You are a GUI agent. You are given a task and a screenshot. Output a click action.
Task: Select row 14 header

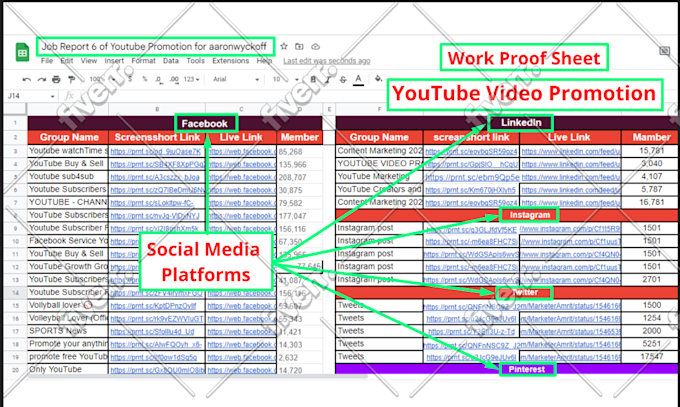coord(15,293)
